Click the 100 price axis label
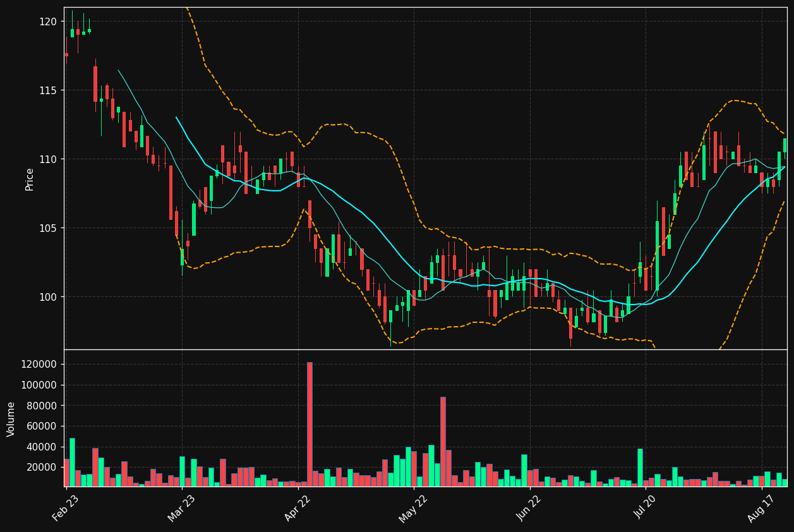This screenshot has height=532, width=794. (49, 297)
